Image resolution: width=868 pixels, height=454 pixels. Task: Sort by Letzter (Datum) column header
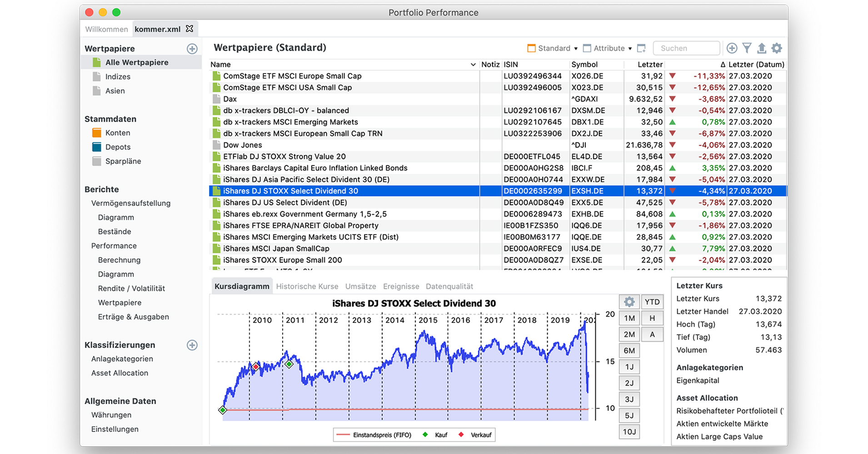(756, 64)
